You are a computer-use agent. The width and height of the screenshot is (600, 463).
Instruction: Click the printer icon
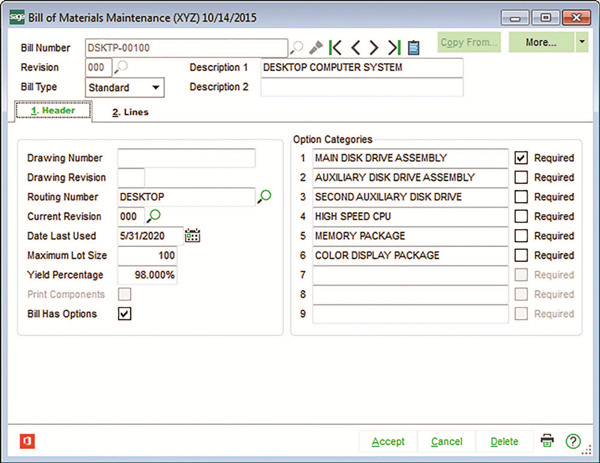547,441
